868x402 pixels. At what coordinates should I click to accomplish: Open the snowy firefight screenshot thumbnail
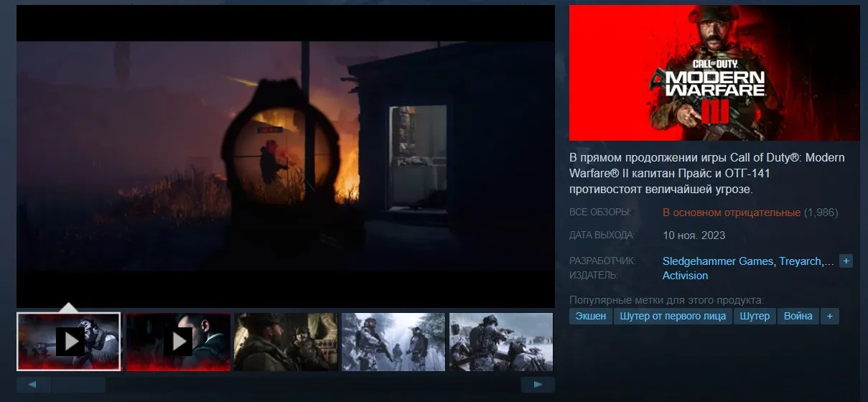click(x=501, y=342)
